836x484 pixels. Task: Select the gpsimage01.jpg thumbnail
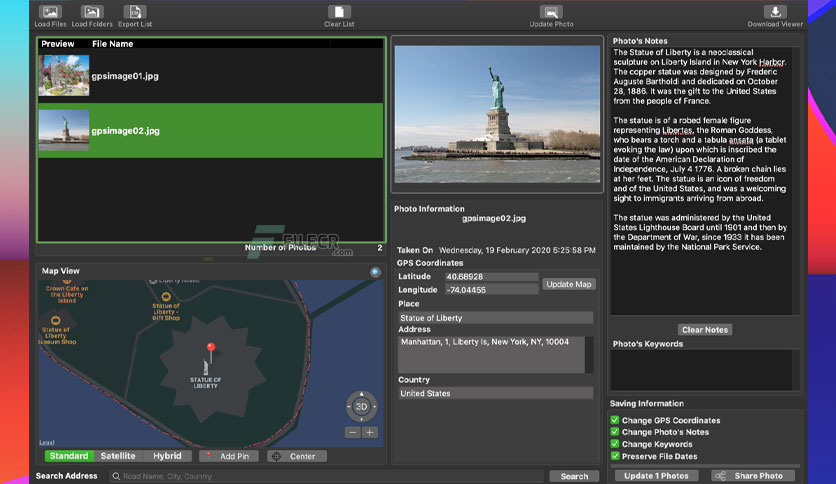pyautogui.click(x=63, y=76)
